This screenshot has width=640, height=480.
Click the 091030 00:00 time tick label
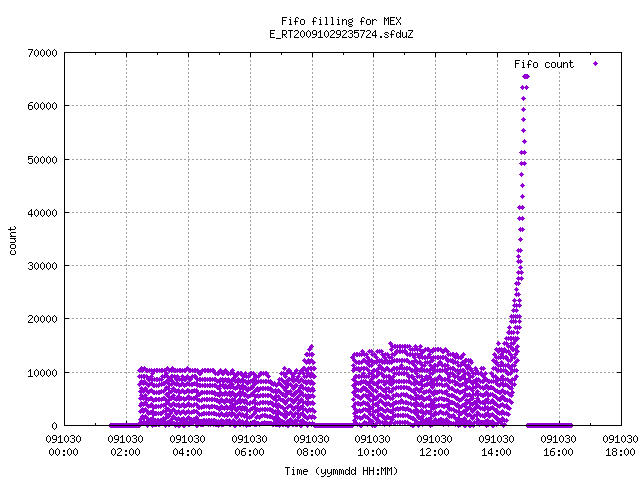[x=63, y=446]
